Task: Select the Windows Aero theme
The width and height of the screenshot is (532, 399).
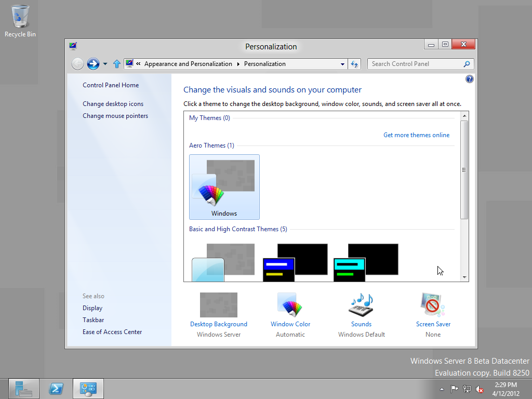Action: (x=224, y=187)
